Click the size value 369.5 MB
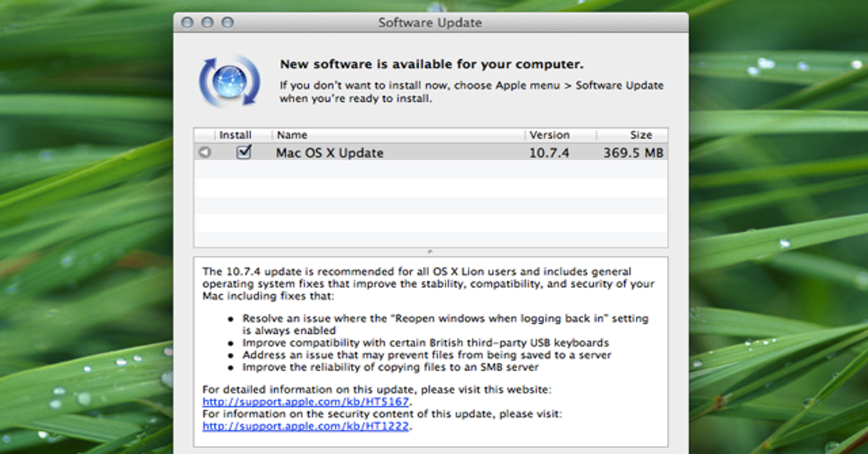This screenshot has width=868, height=454. click(633, 153)
